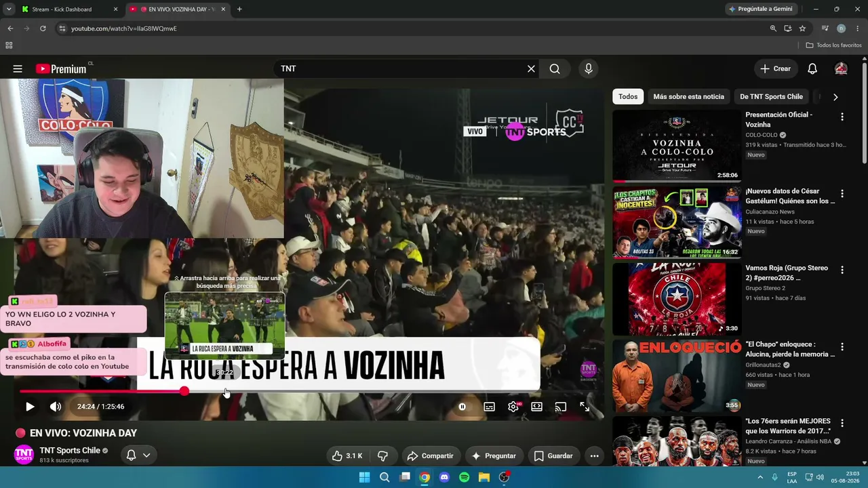Open options for 'Vamos Roja' video
Viewport: 868px width, 488px height.
pos(842,270)
